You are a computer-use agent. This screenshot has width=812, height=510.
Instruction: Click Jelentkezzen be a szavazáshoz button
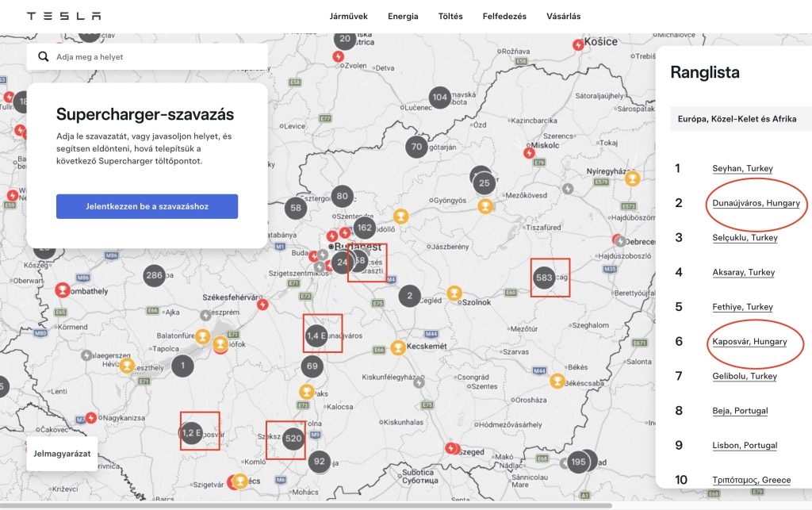(x=147, y=206)
